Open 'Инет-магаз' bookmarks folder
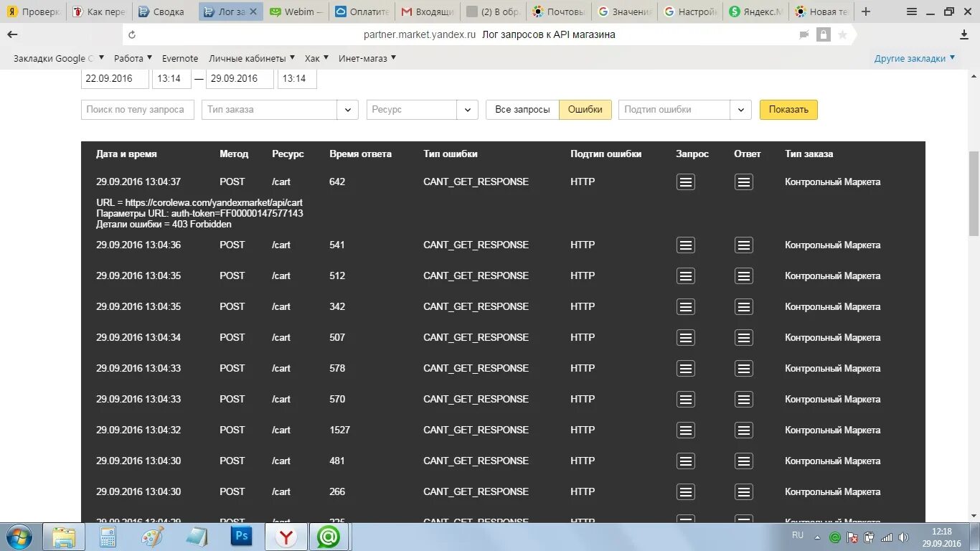980x551 pixels. click(367, 58)
